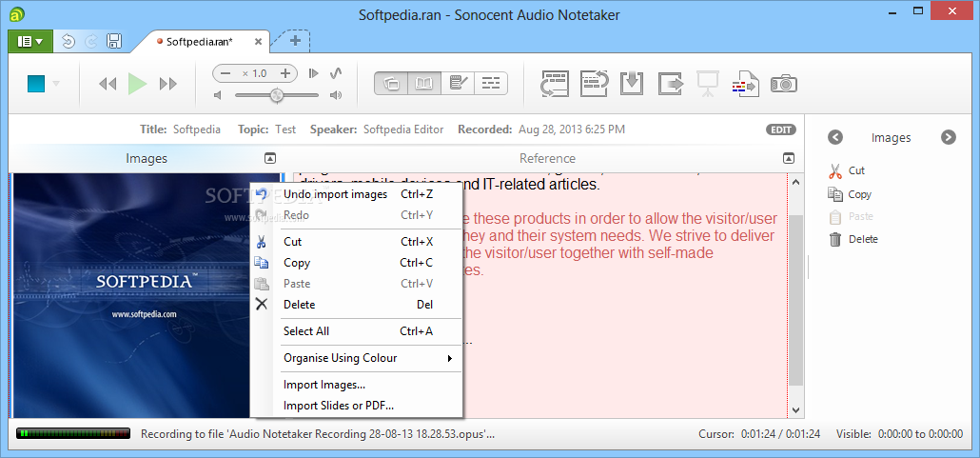
Task: Expand the Organise Using Colour submenu
Action: click(356, 358)
